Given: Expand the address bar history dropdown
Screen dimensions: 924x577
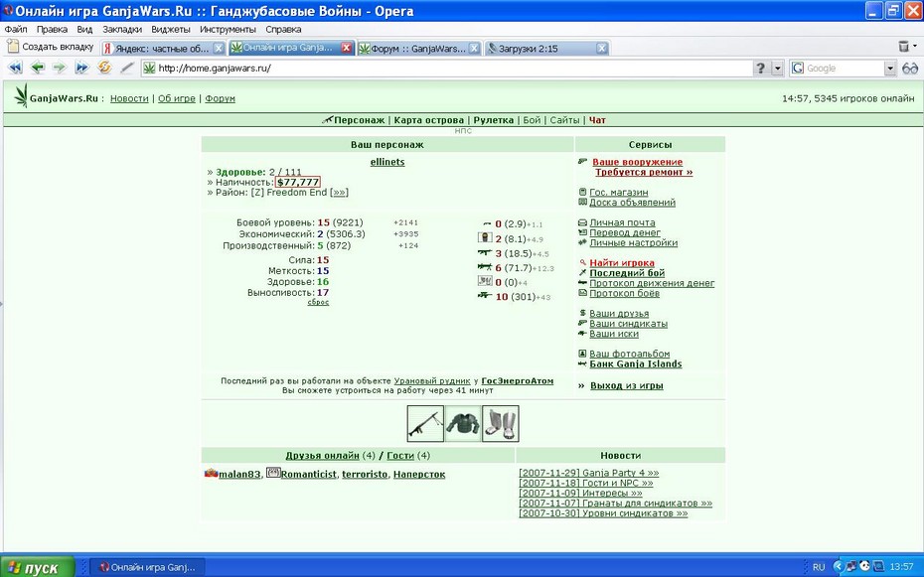Looking at the screenshot, I should tap(777, 69).
